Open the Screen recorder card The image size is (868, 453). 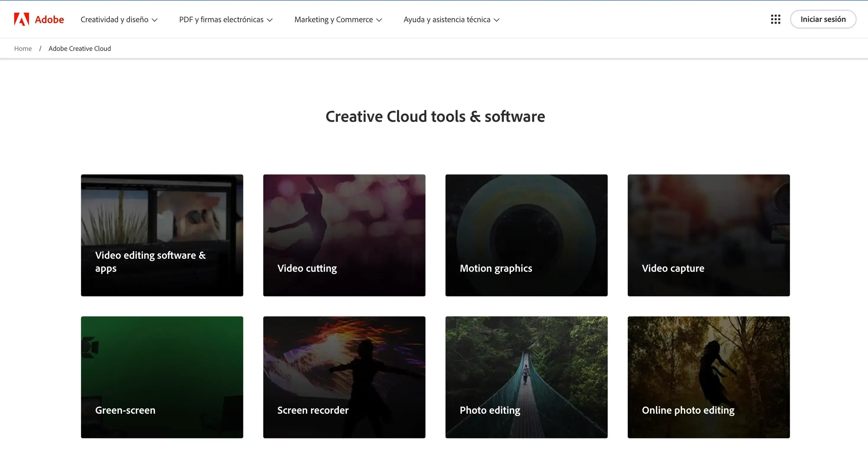[x=344, y=377]
